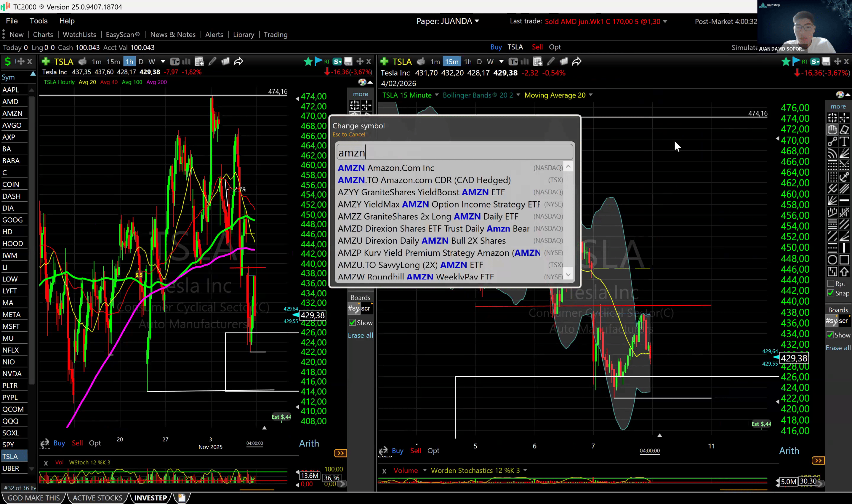Select the circle shape drawing tool
This screenshot has height=504, width=852.
(832, 260)
